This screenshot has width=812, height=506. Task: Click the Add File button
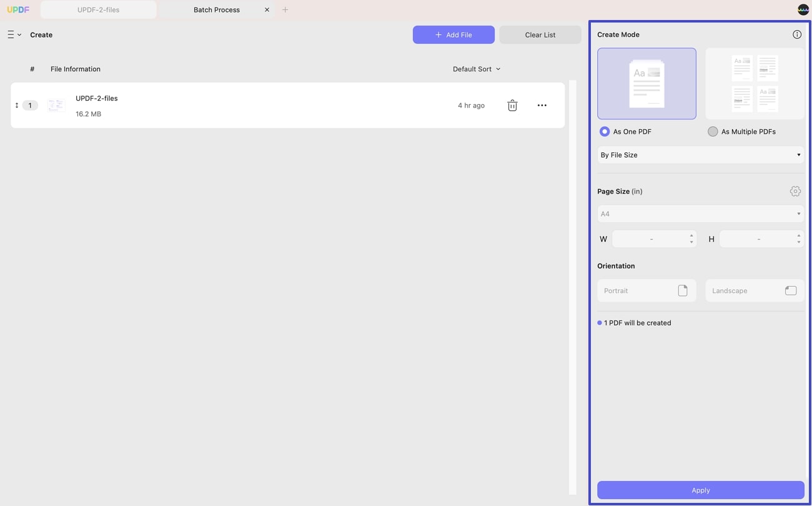453,35
